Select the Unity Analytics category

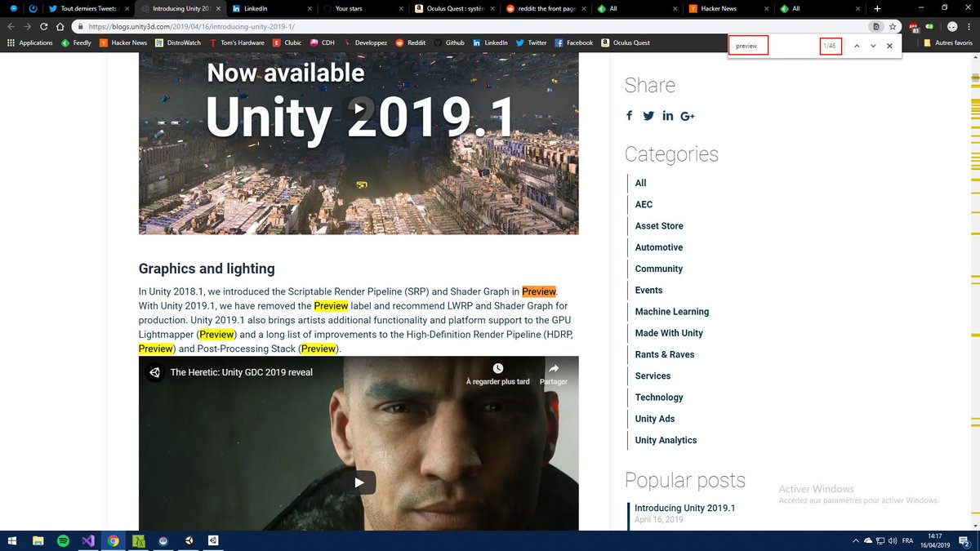pyautogui.click(x=666, y=440)
